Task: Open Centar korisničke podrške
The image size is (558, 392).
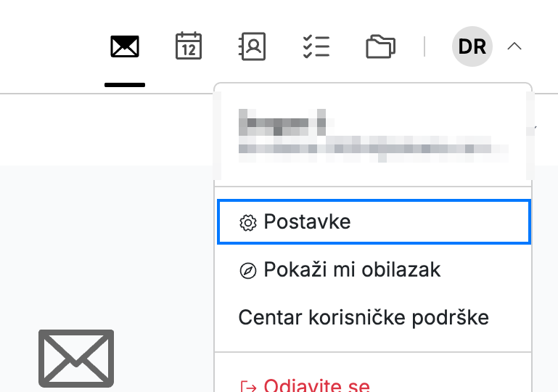Action: tap(364, 317)
